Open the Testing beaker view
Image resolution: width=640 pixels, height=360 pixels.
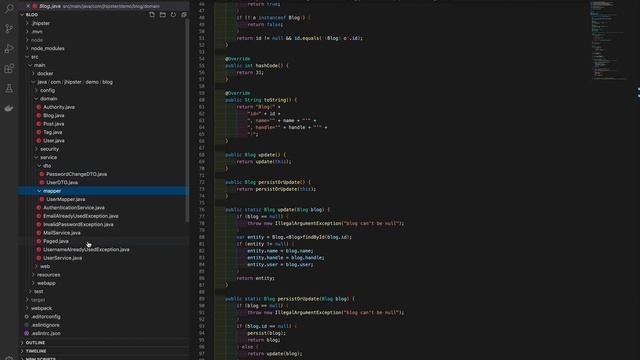point(9,88)
